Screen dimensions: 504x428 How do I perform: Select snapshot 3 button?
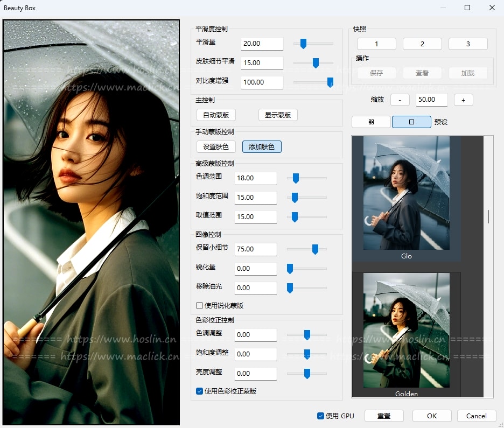click(x=468, y=44)
